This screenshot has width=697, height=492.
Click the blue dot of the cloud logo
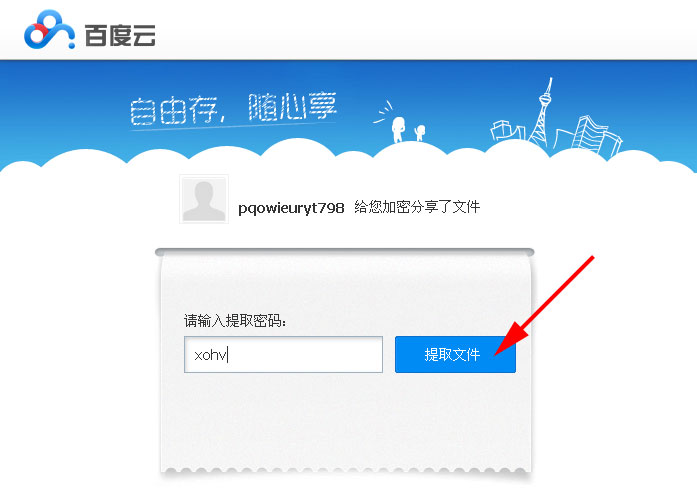point(71,44)
